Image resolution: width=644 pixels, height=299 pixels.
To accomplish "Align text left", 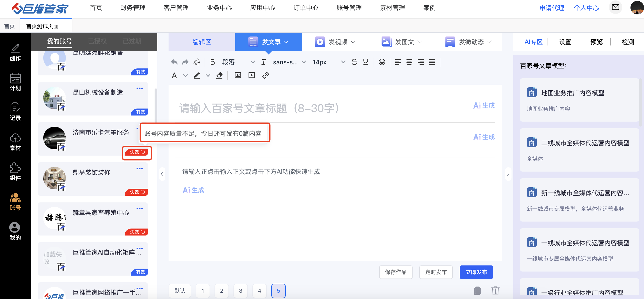I will coord(398,62).
